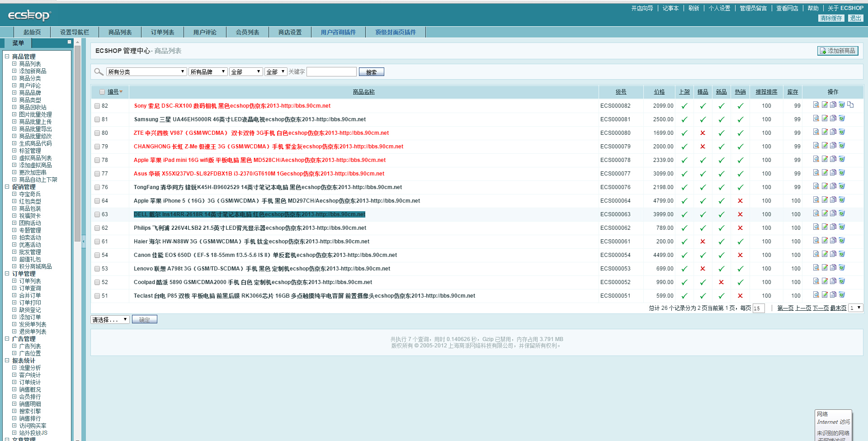Tick checkbox for product 79
The width and height of the screenshot is (868, 441).
pyautogui.click(x=97, y=147)
